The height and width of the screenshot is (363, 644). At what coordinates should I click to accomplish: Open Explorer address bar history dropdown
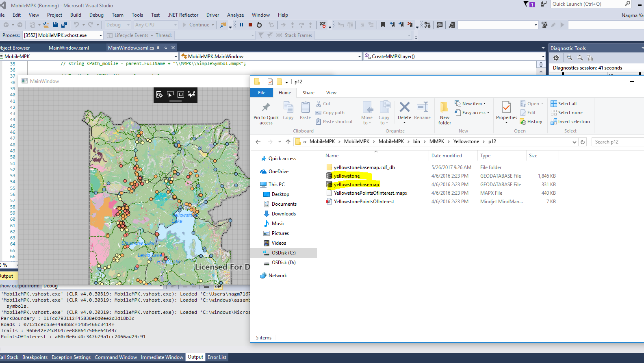click(x=574, y=142)
